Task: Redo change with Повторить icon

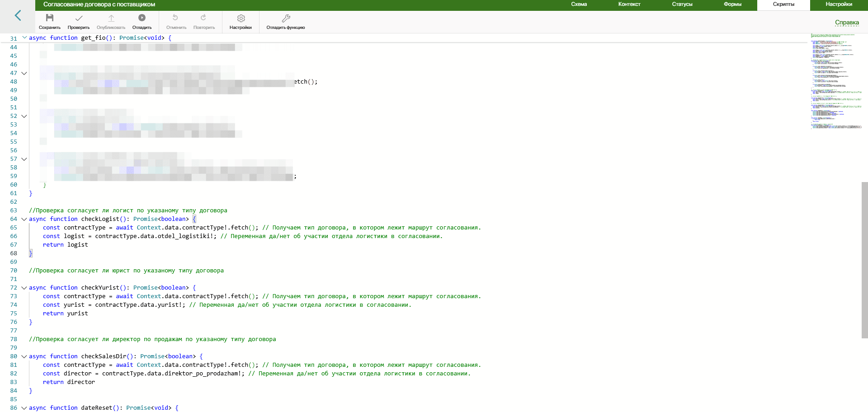Action: click(204, 18)
